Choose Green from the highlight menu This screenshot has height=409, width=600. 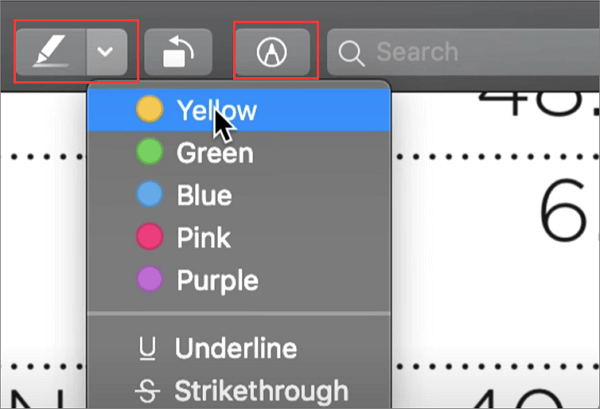215,153
